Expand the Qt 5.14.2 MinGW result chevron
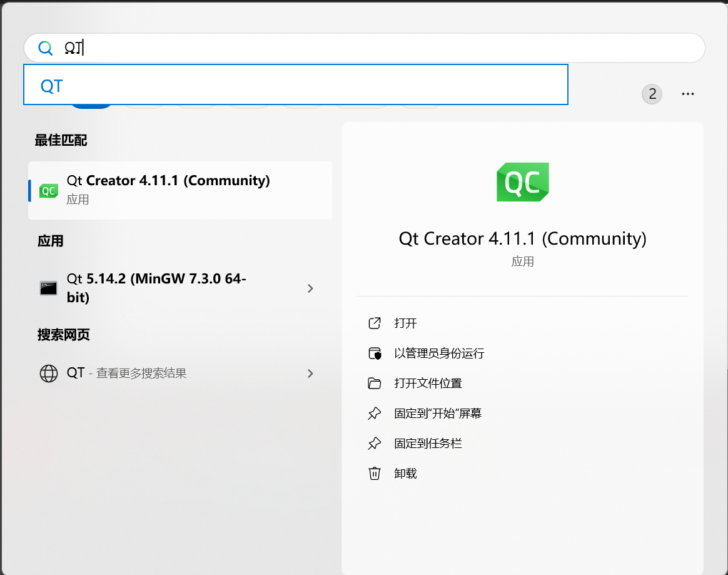Viewport: 728px width, 575px height. pos(310,288)
